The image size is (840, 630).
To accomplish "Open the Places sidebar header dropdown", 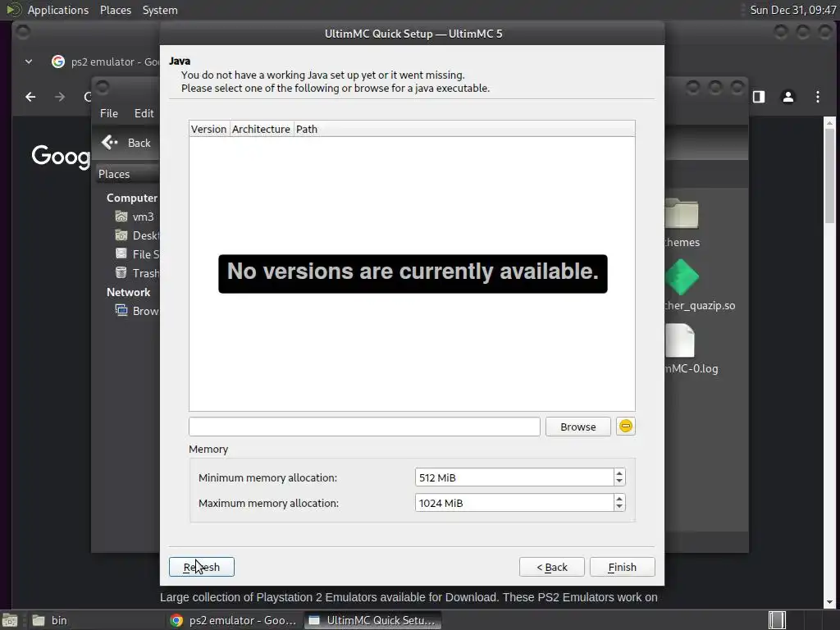I will (127, 174).
